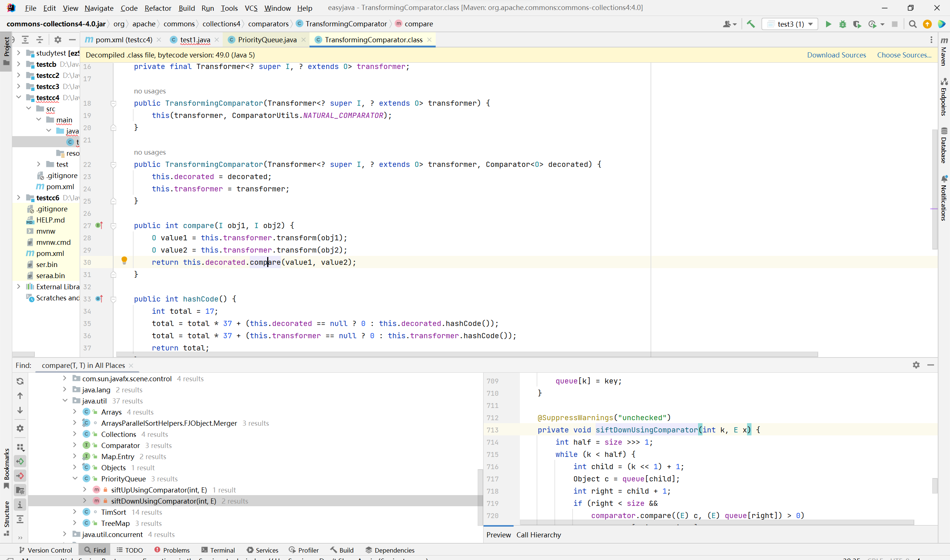950x560 pixels.
Task: Open editor tabs more options menu
Action: coord(931,40)
